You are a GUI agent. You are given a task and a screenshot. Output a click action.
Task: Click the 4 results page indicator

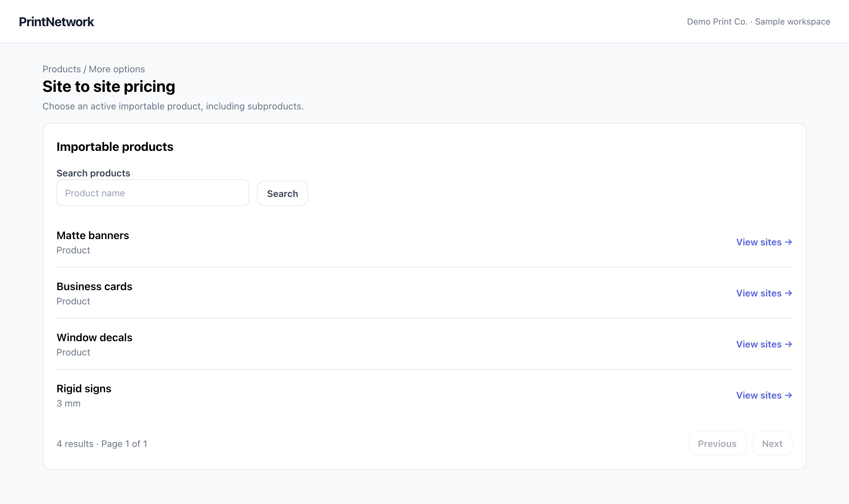point(102,444)
